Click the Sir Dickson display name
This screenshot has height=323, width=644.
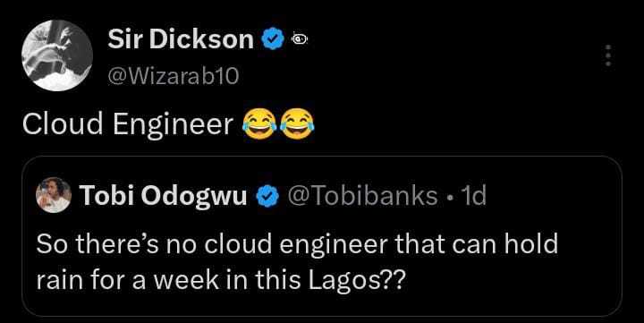181,40
